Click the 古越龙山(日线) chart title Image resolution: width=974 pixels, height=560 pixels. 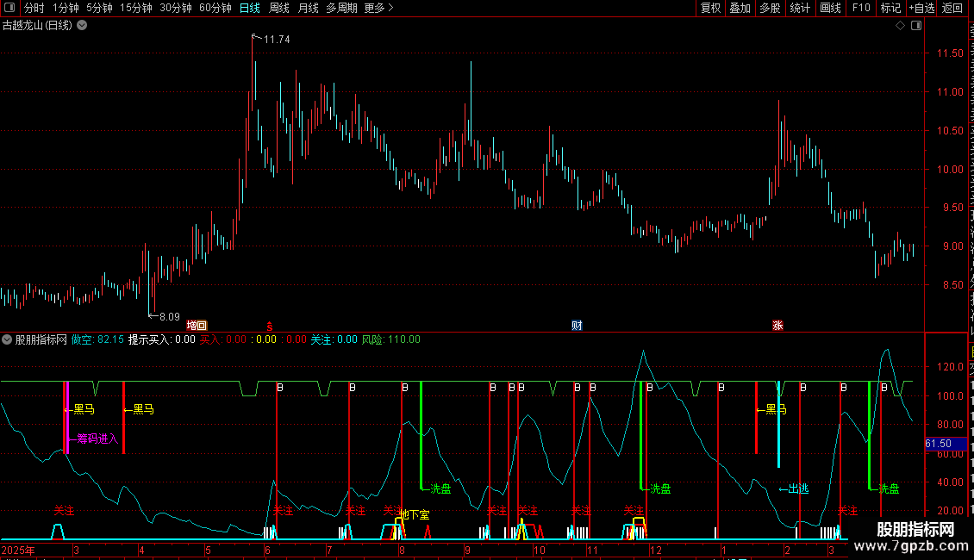37,26
